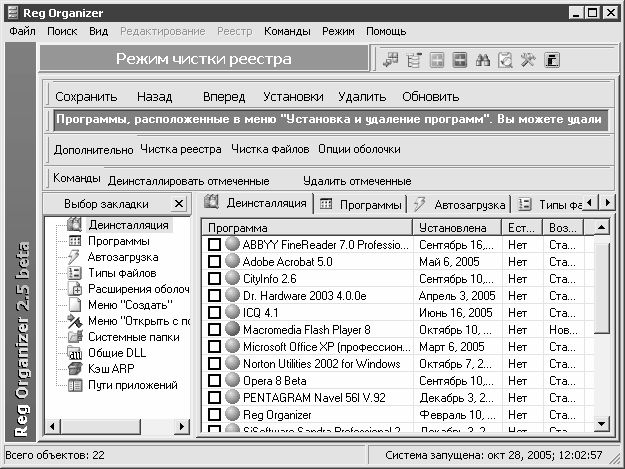Viewport: 625px width, 469px height.
Task: Tick the checkbox for ICQ 4.1
Action: 214,312
